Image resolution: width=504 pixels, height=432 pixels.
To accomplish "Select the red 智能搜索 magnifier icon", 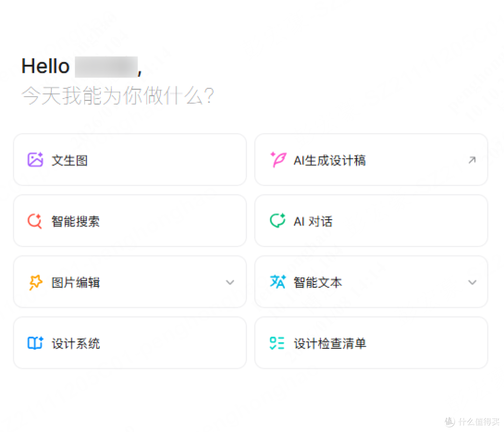I will coord(35,221).
